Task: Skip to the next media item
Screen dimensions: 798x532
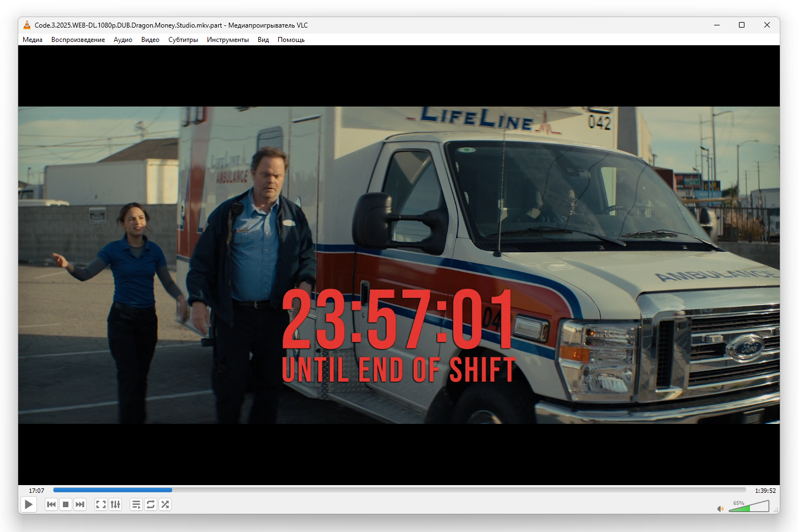Action: coord(80,504)
